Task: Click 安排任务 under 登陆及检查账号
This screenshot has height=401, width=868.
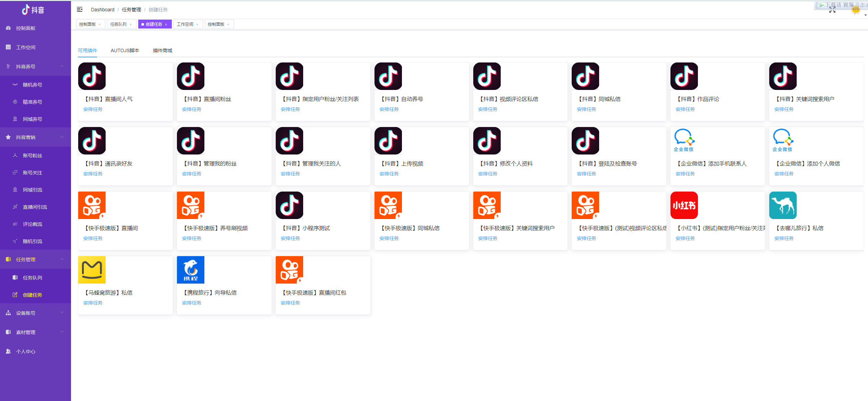Action: click(x=586, y=174)
